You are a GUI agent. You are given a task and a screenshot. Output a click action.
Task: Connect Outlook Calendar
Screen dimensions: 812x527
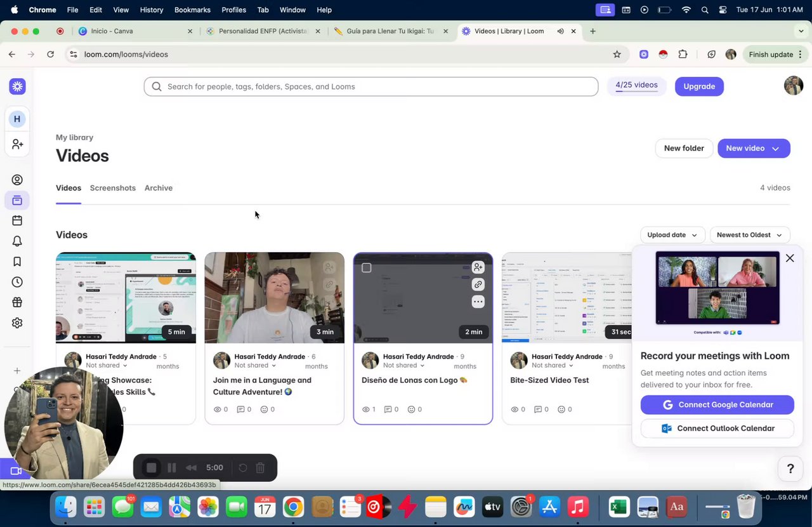pyautogui.click(x=717, y=429)
